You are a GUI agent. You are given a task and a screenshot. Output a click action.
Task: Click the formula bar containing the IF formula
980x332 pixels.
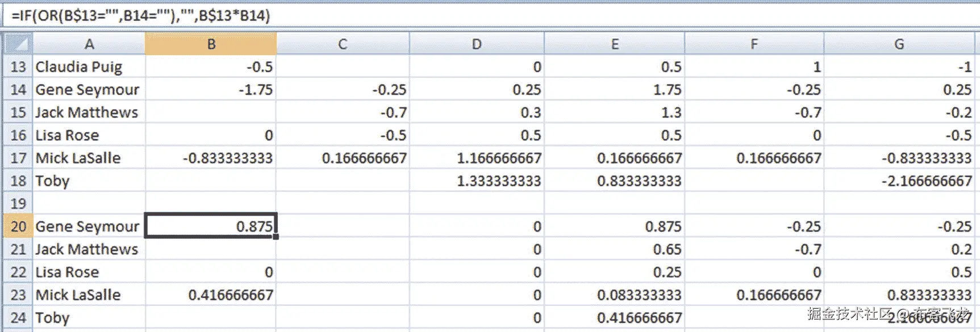[491, 15]
